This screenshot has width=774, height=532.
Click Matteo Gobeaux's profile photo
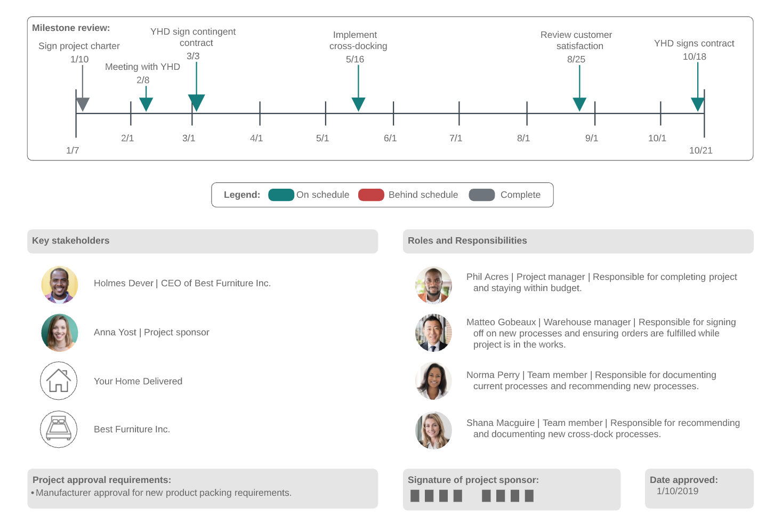coord(433,333)
